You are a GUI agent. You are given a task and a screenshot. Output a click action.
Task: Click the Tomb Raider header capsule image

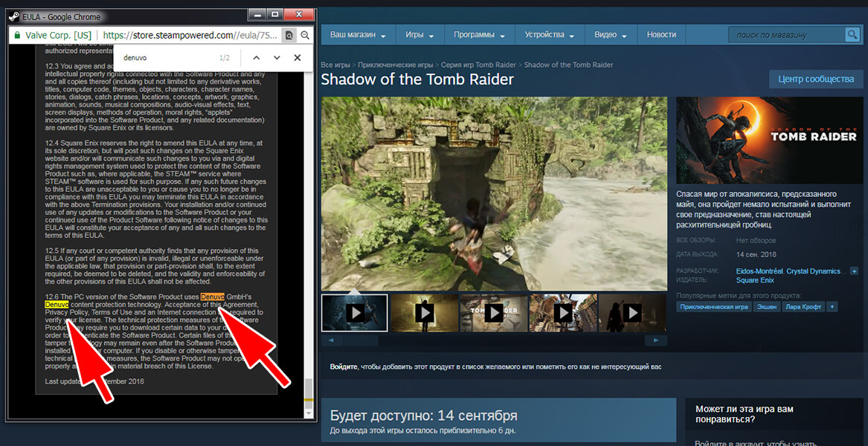click(770, 140)
